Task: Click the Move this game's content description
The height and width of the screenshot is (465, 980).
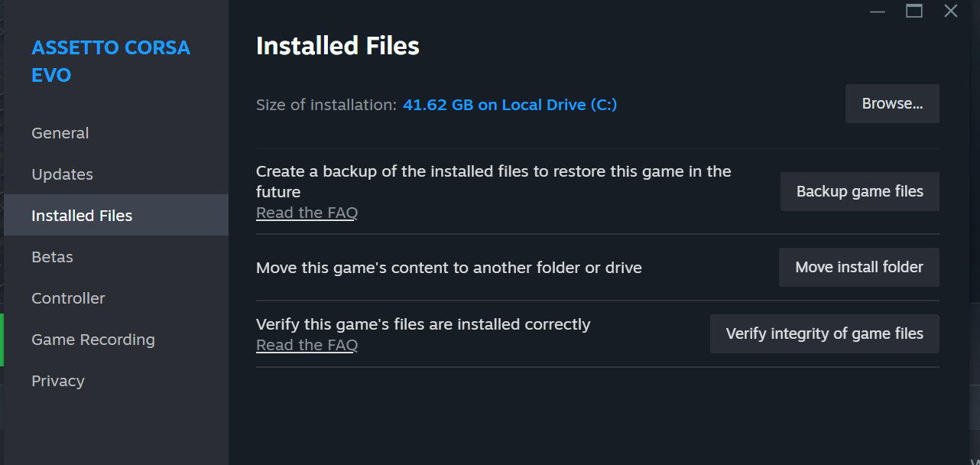Action: pyautogui.click(x=449, y=268)
